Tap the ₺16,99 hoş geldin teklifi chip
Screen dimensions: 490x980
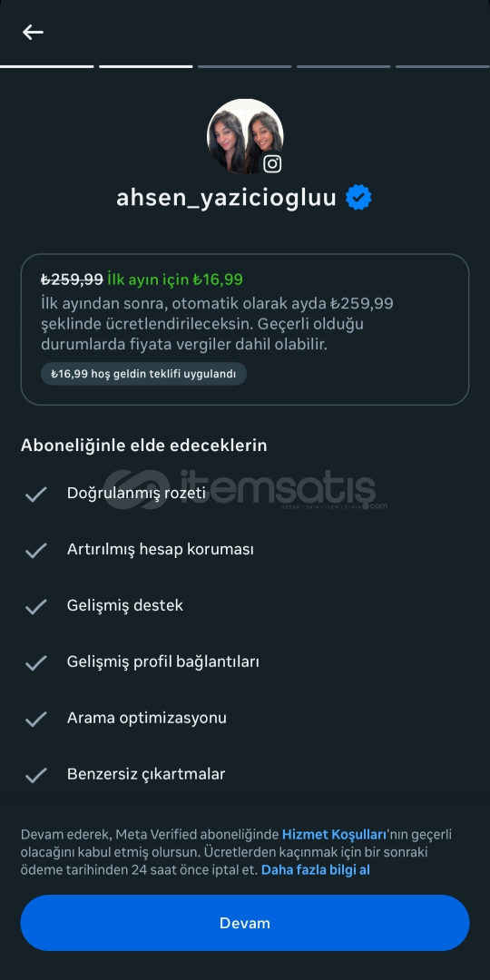(143, 374)
